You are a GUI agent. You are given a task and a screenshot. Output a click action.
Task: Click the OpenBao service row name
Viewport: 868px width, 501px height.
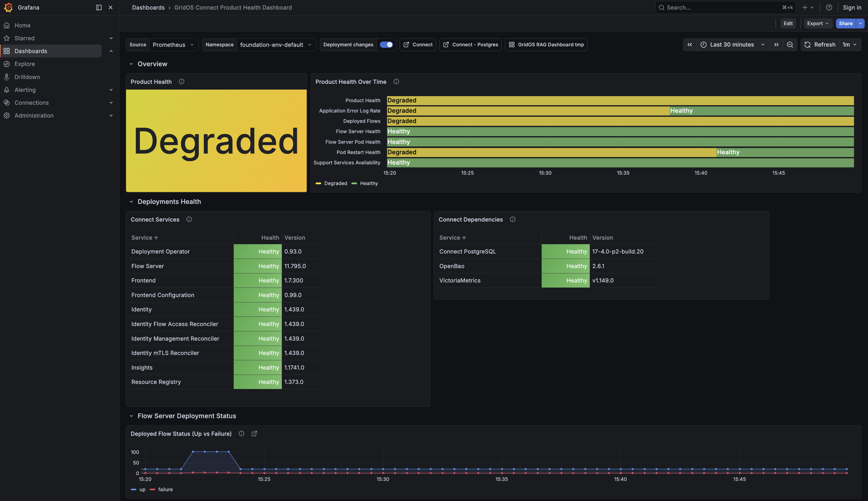[452, 266]
